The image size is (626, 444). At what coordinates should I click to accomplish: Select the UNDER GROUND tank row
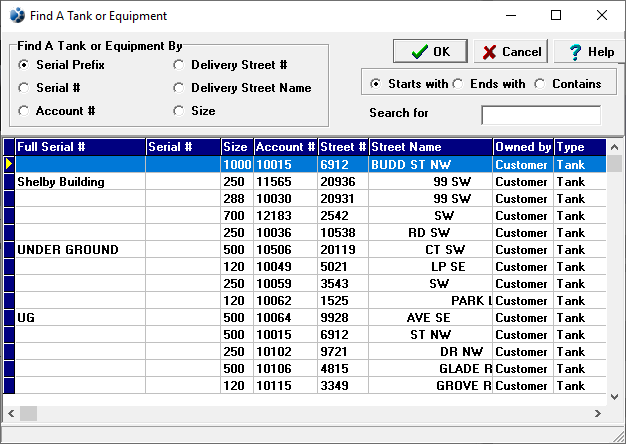80,250
